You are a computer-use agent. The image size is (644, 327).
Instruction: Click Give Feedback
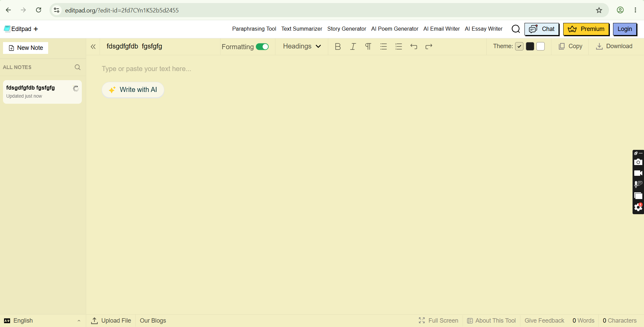pyautogui.click(x=544, y=321)
